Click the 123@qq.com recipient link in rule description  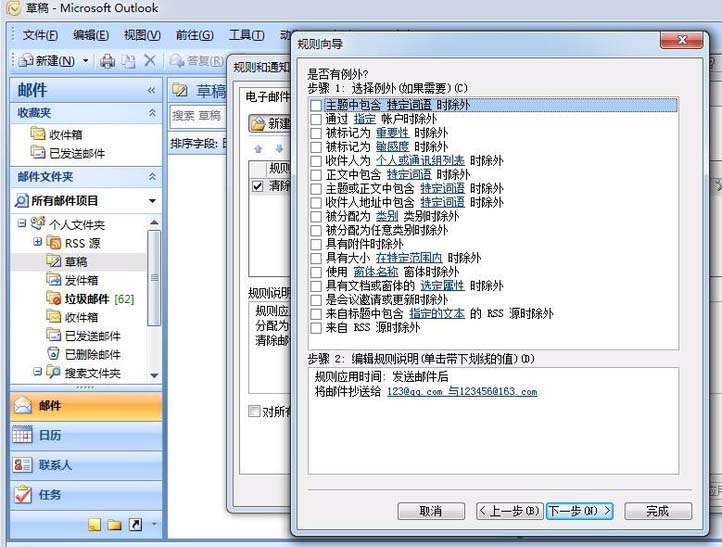click(x=415, y=392)
